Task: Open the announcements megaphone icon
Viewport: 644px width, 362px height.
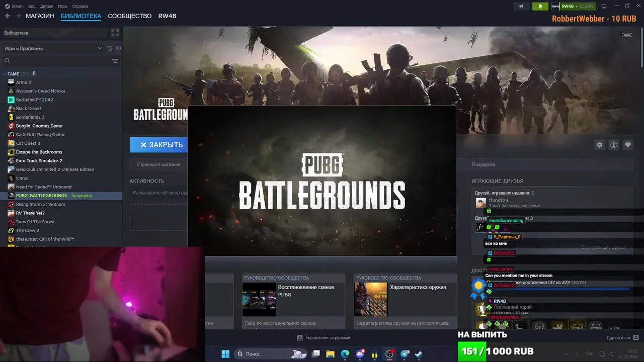Action: coord(522,6)
